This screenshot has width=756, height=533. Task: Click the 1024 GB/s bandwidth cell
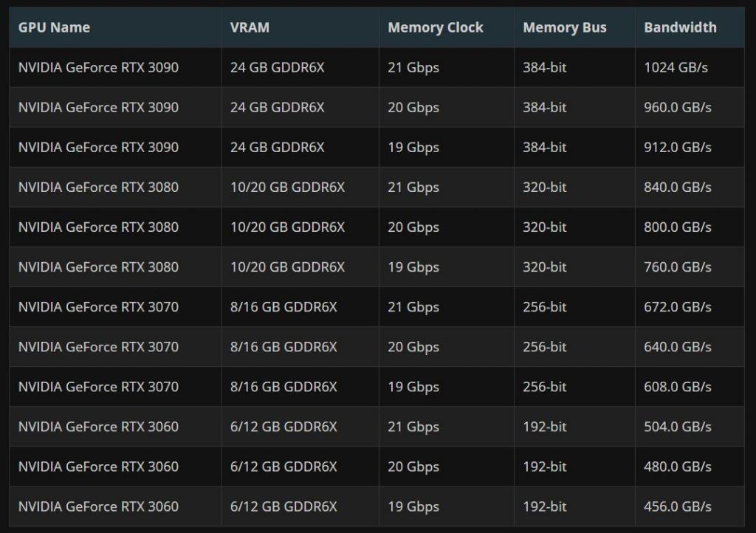pyautogui.click(x=676, y=67)
